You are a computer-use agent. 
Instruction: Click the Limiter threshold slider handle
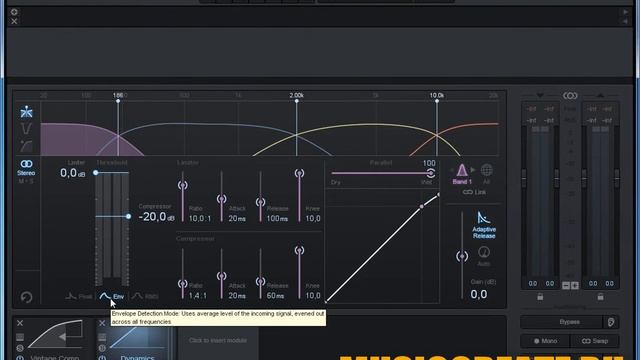[96, 173]
